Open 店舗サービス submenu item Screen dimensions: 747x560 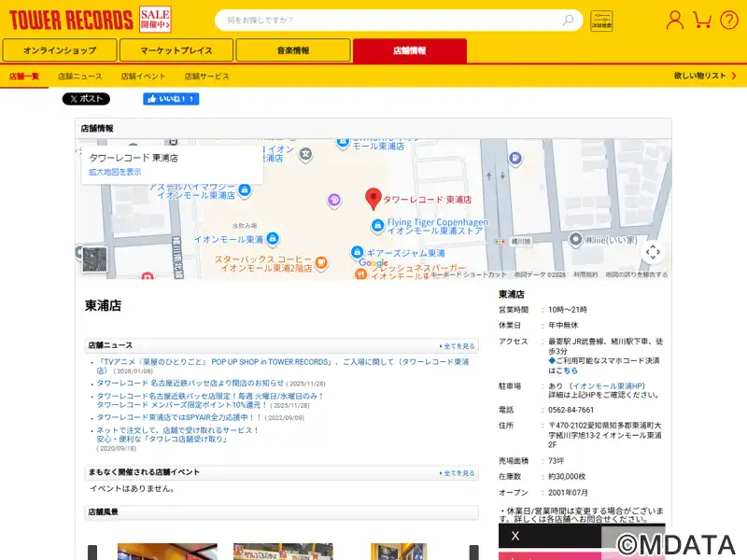tap(206, 77)
